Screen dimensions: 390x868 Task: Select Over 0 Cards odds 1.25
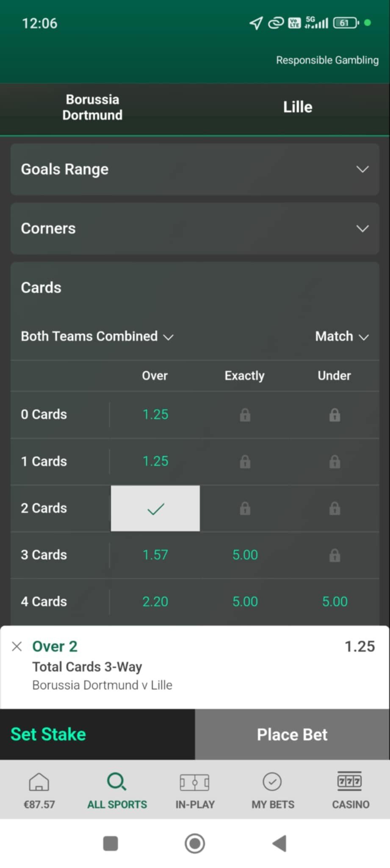[x=155, y=415]
